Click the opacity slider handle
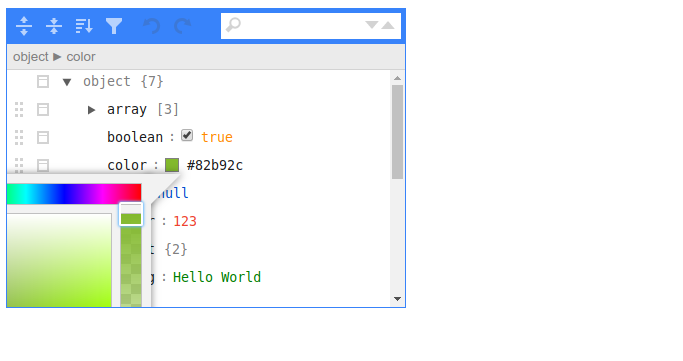The height and width of the screenshot is (361, 683). click(x=131, y=214)
